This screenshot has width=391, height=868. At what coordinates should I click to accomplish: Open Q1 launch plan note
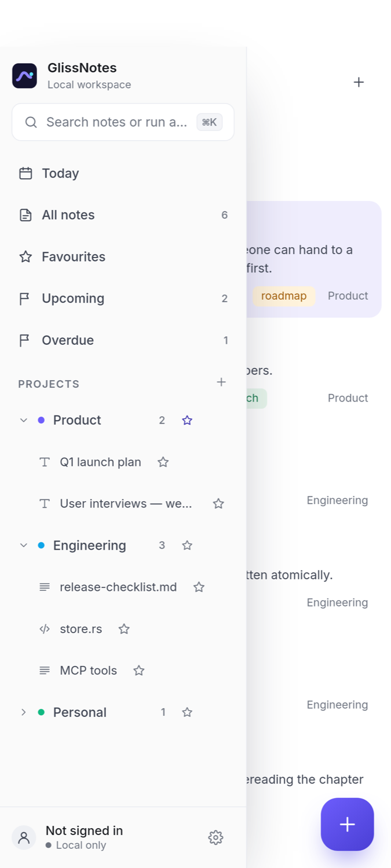100,462
